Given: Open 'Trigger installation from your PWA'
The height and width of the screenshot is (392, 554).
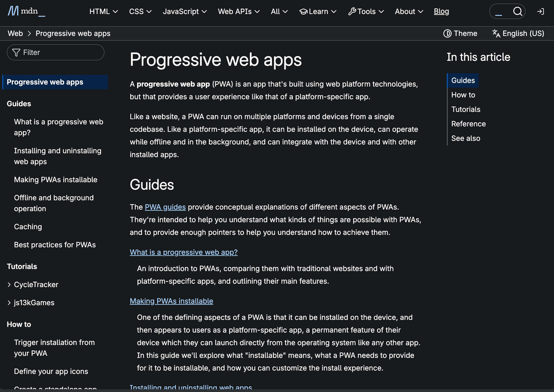Looking at the screenshot, I should (x=54, y=348).
